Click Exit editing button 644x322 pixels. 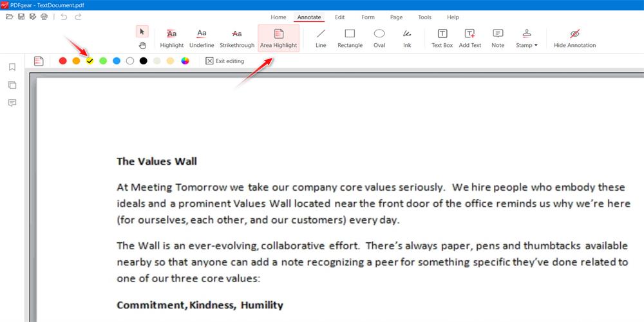225,61
